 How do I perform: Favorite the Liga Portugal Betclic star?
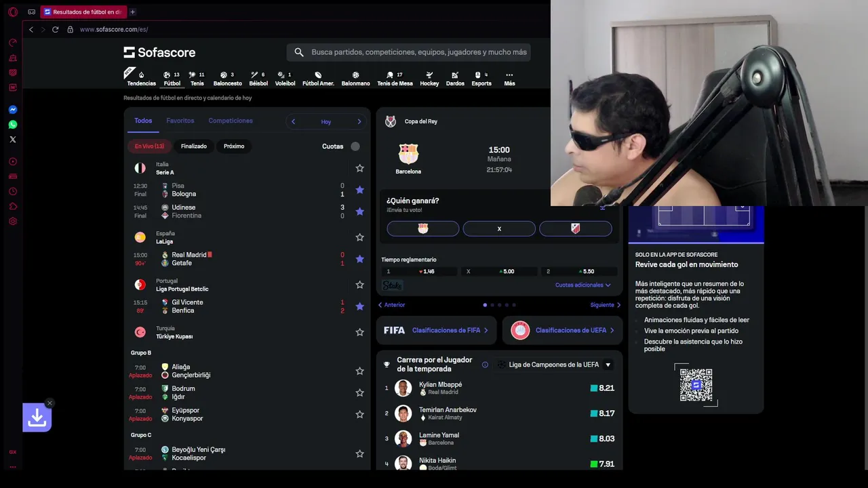click(360, 285)
